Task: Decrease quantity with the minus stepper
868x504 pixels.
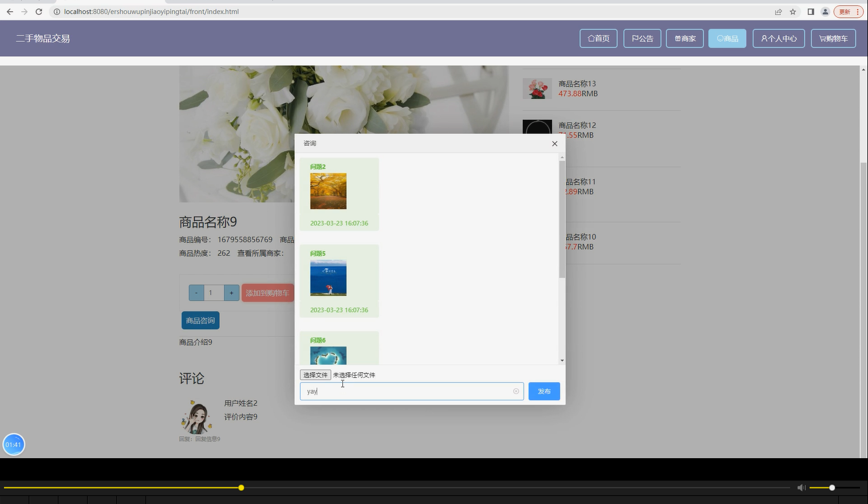Action: 196,293
